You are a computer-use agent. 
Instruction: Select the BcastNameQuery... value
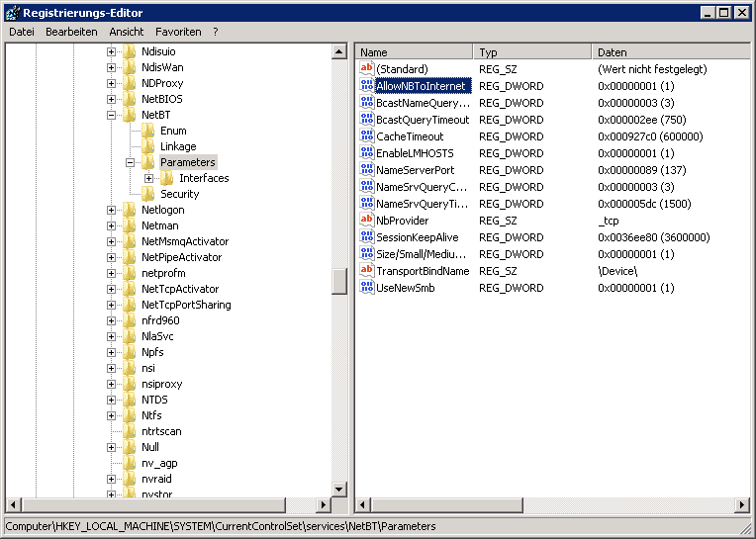(x=423, y=103)
